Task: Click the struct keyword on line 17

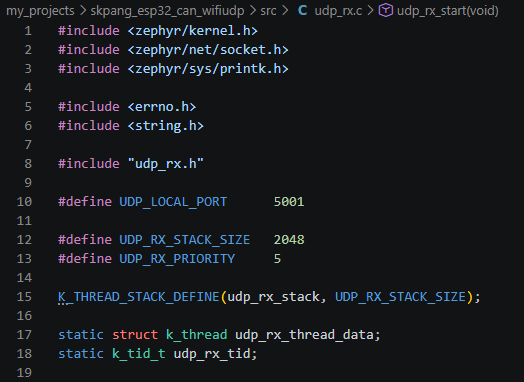Action: click(135, 335)
